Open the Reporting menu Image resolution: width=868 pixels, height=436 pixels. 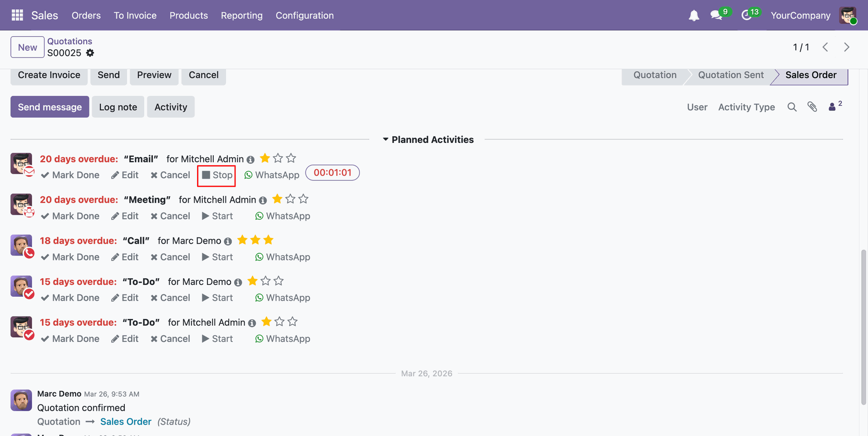[241, 16]
